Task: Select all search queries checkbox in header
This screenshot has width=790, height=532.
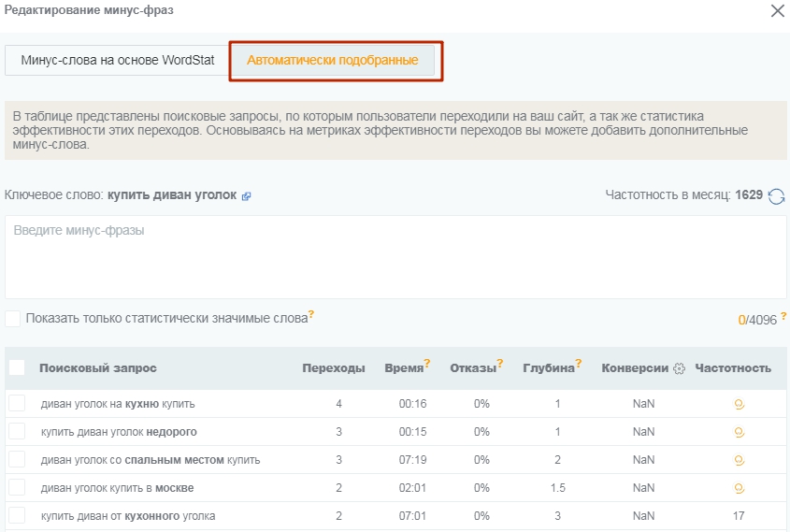Action: [x=17, y=367]
